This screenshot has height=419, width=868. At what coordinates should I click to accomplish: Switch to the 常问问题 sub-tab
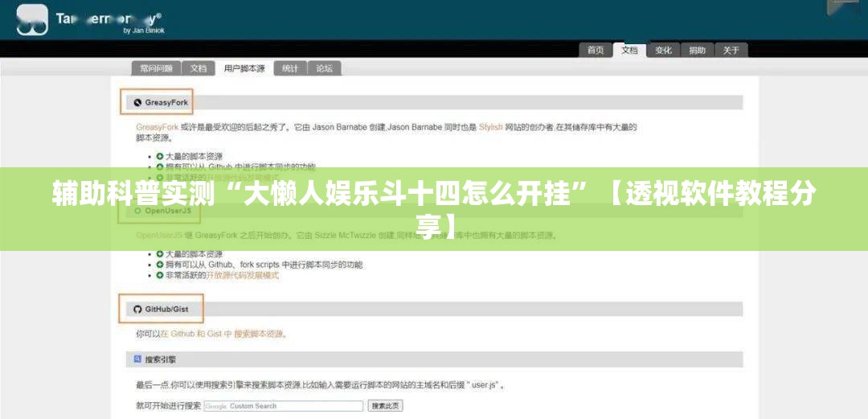(156, 68)
